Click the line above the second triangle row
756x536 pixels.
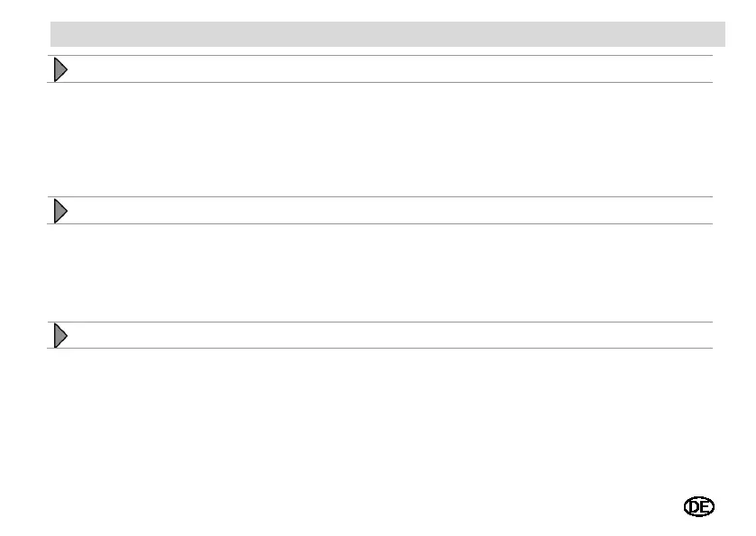click(x=380, y=196)
